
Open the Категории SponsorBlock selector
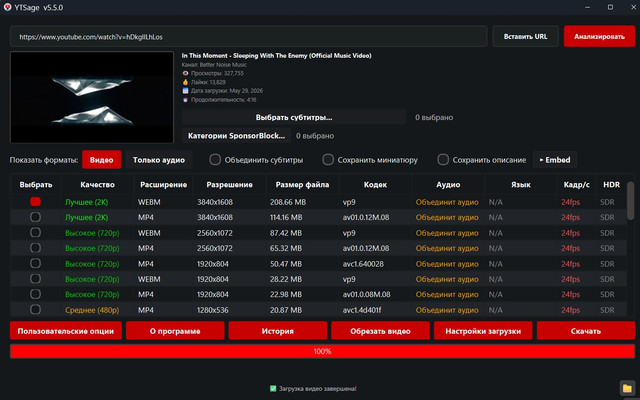(236, 136)
